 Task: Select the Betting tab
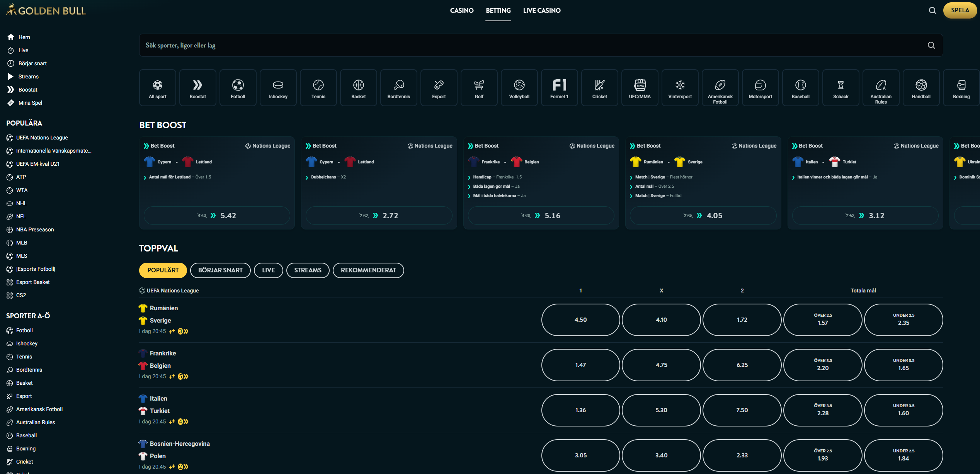[x=498, y=10]
